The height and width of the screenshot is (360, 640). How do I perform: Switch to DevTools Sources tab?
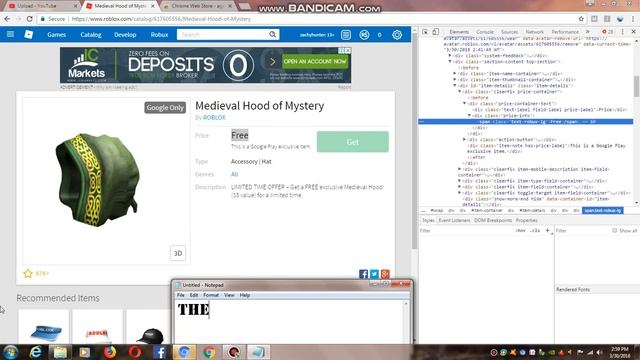(509, 32)
